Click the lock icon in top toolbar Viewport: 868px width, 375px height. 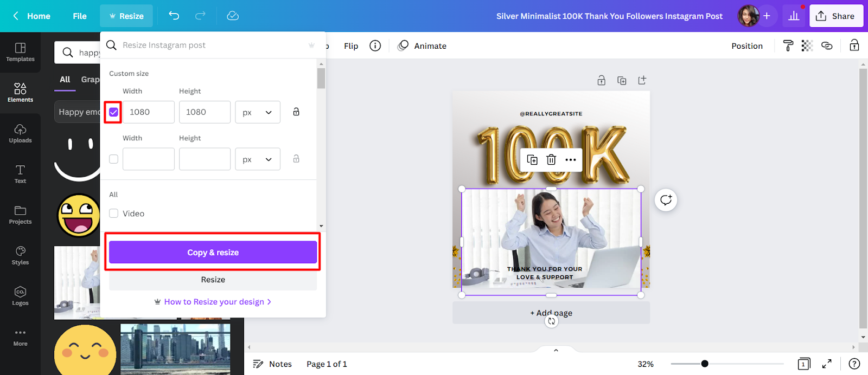[854, 45]
